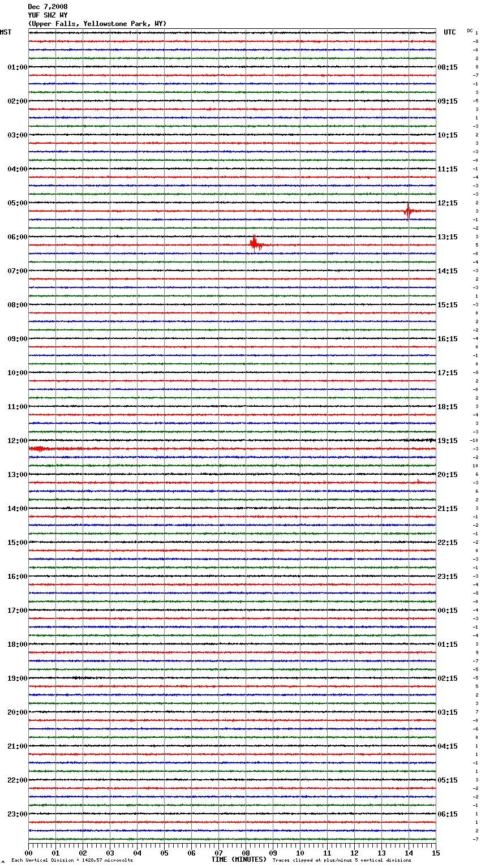Select the 20:00 MST time label
This screenshot has height=868, width=481.
pyautogui.click(x=18, y=712)
